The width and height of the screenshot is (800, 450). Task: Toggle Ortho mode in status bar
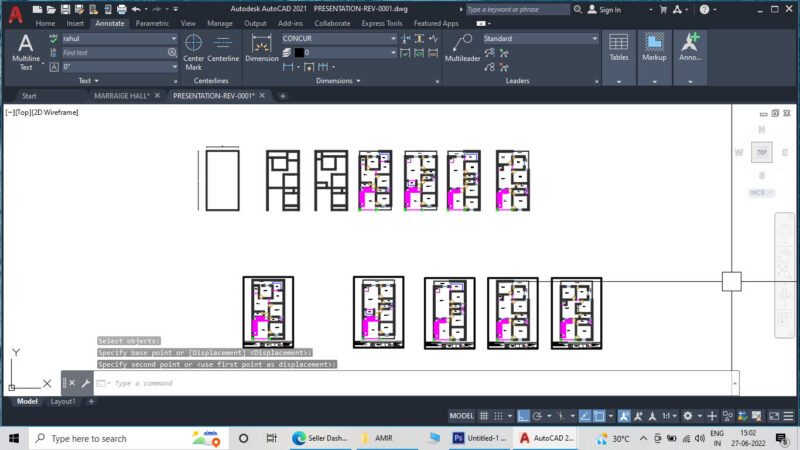tap(523, 416)
